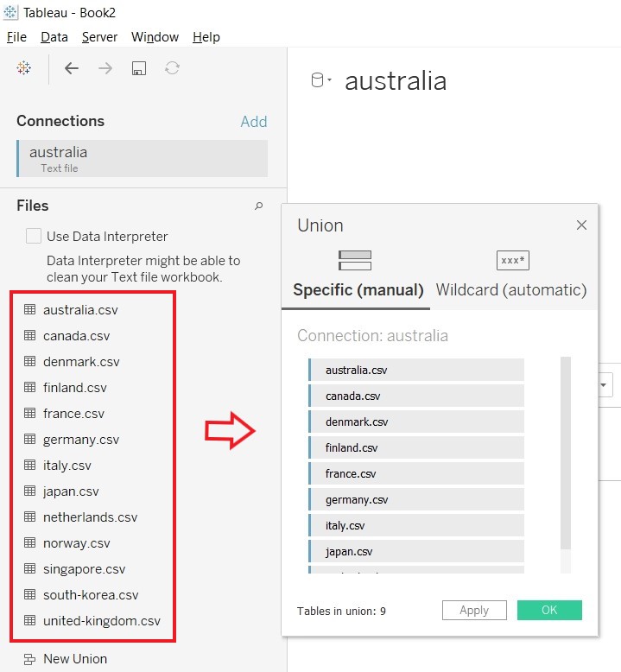This screenshot has height=672, width=621.
Task: Close the Union dialog
Action: (581, 225)
